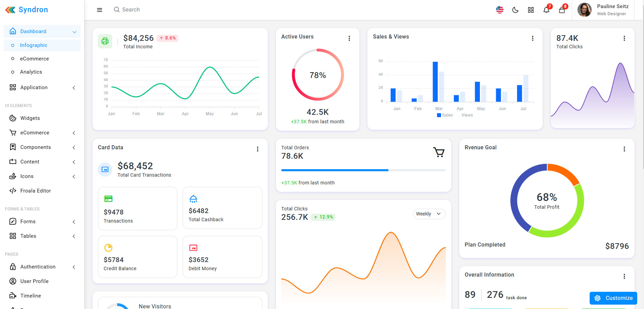
Task: Click the Credit Balance pie icon
Action: click(x=108, y=248)
